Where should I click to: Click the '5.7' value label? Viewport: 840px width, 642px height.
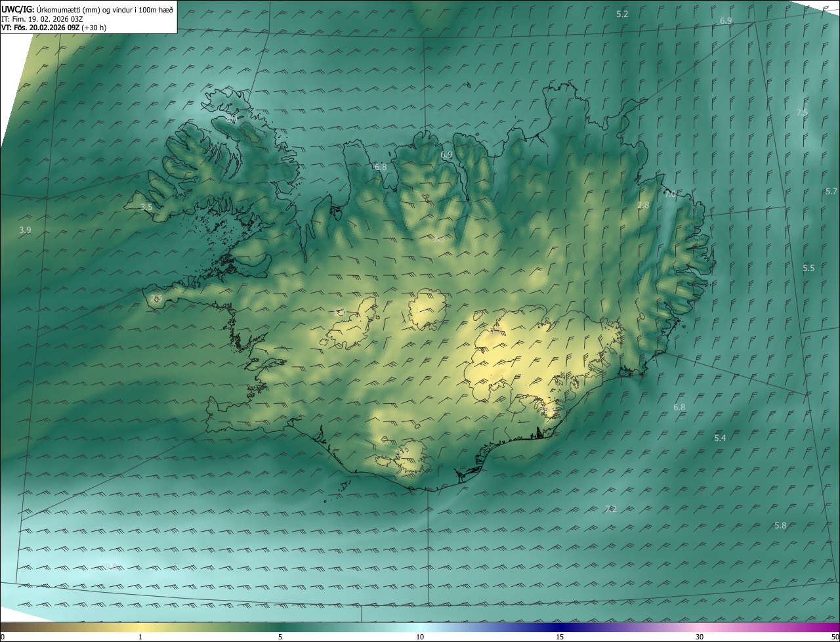(x=831, y=191)
